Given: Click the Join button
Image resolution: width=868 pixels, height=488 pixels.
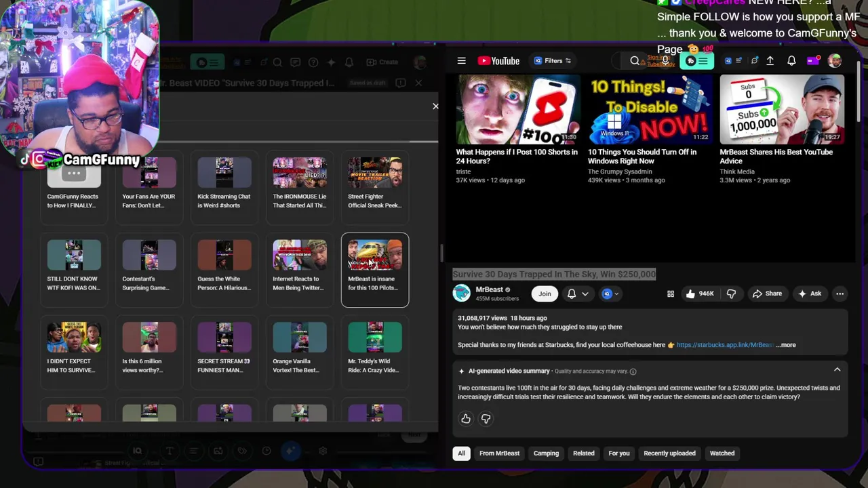Looking at the screenshot, I should (545, 293).
